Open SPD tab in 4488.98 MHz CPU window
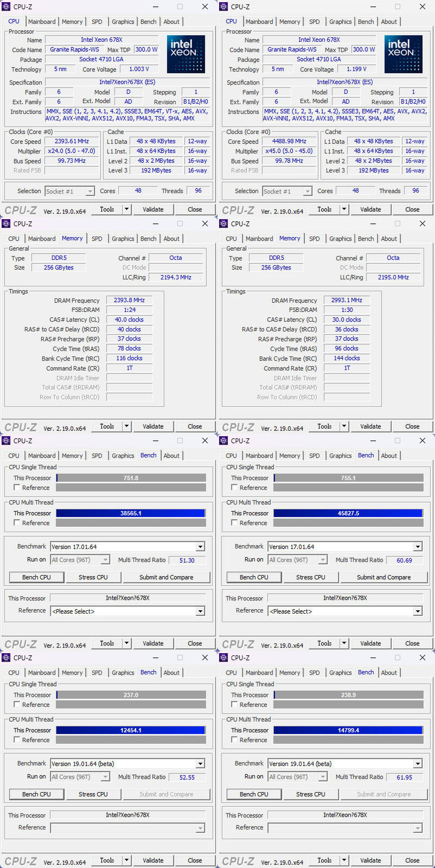435x868 pixels. 315,22
